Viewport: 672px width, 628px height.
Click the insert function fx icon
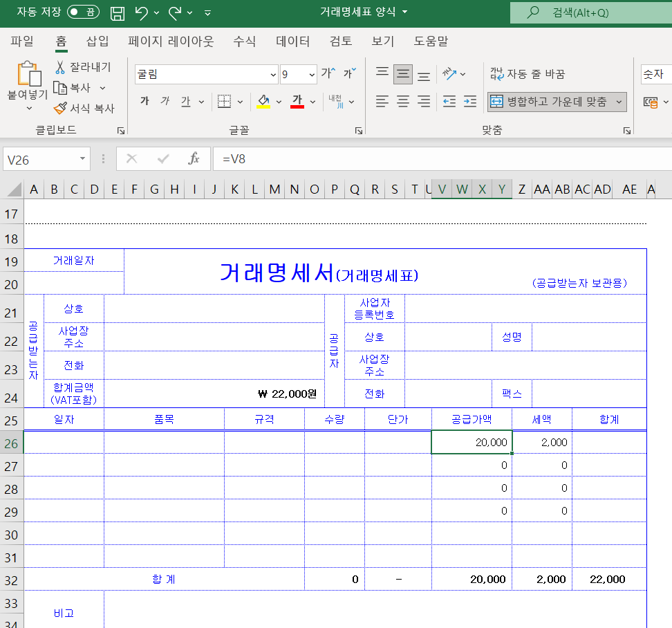[x=194, y=159]
